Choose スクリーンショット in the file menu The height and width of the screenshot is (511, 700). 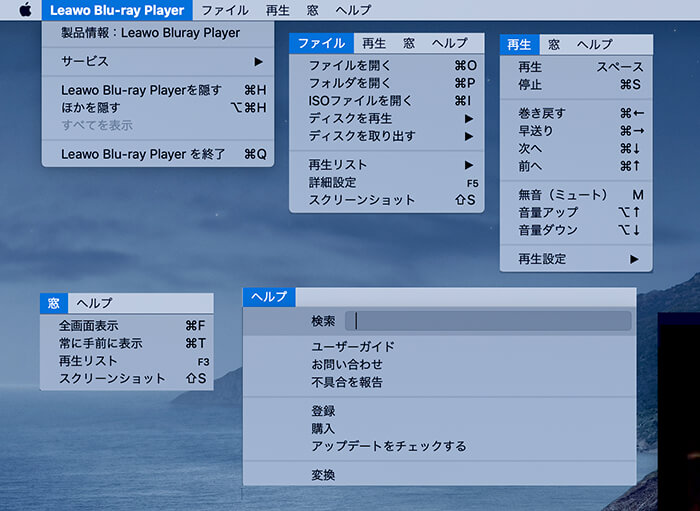pos(387,200)
